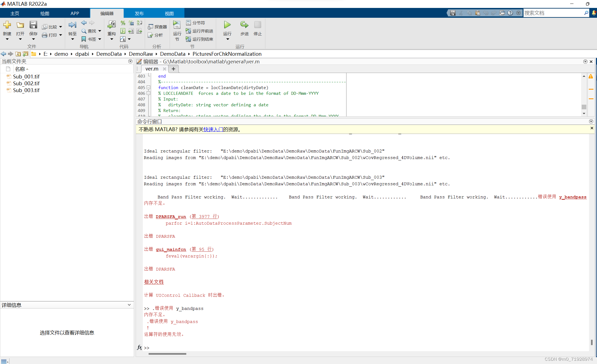The height and width of the screenshot is (364, 597).
Task: Click the Run Section (运行节) icon
Action: pos(177,25)
